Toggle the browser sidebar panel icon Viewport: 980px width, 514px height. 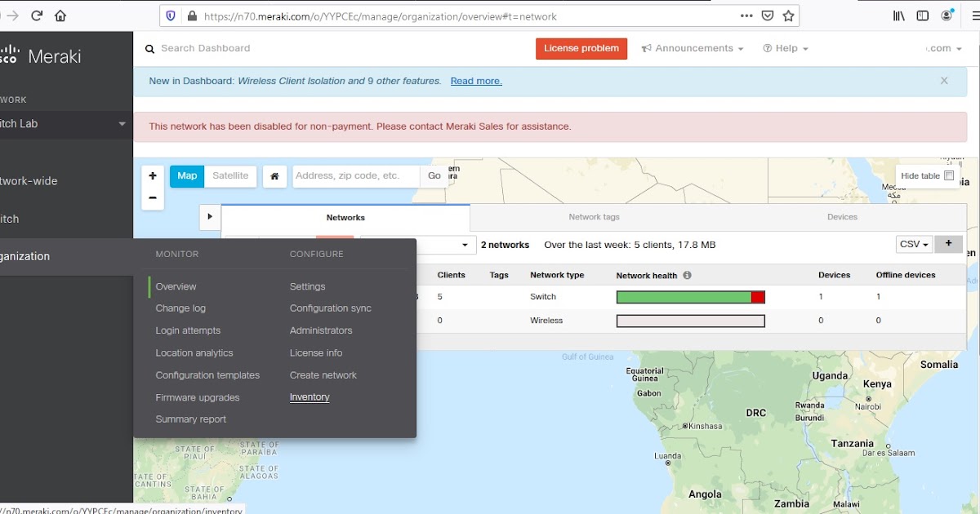point(922,15)
